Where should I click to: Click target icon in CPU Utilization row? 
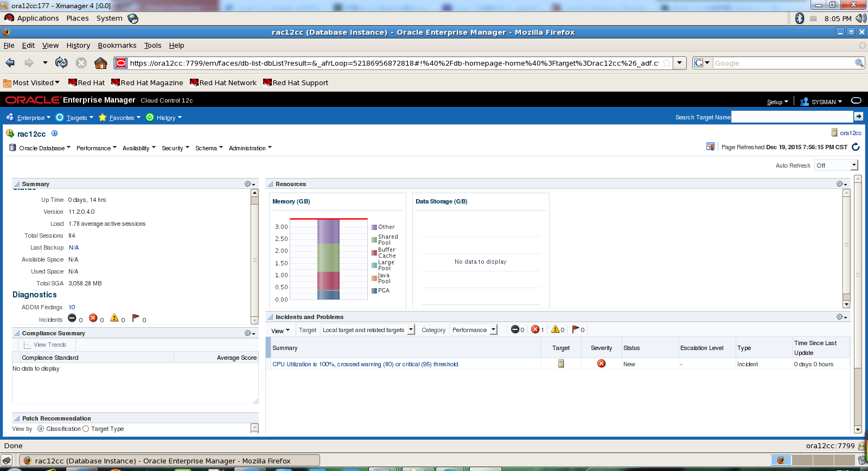coord(561,364)
